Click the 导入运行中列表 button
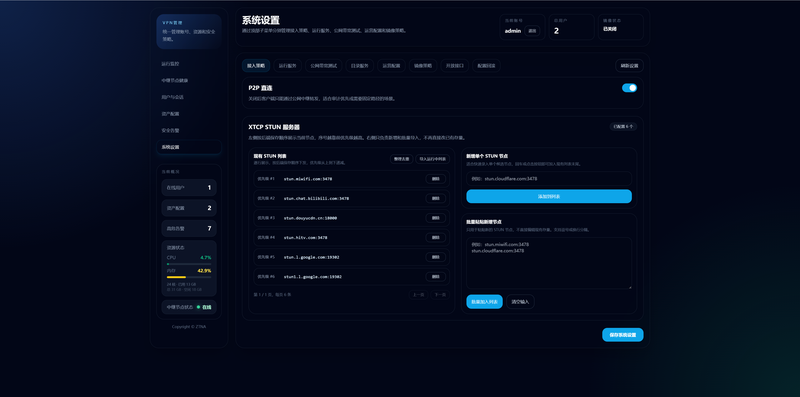800x397 pixels. (433, 159)
